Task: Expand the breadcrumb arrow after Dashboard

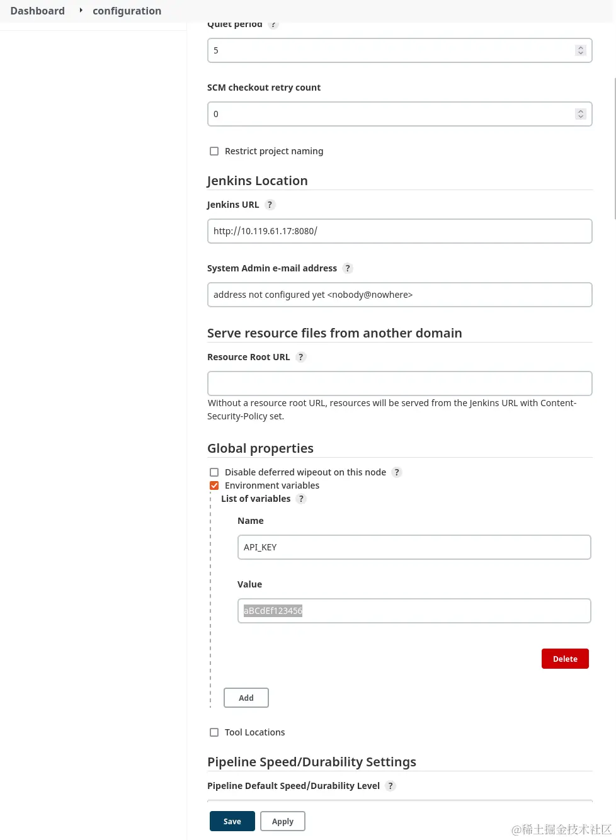Action: [x=81, y=10]
